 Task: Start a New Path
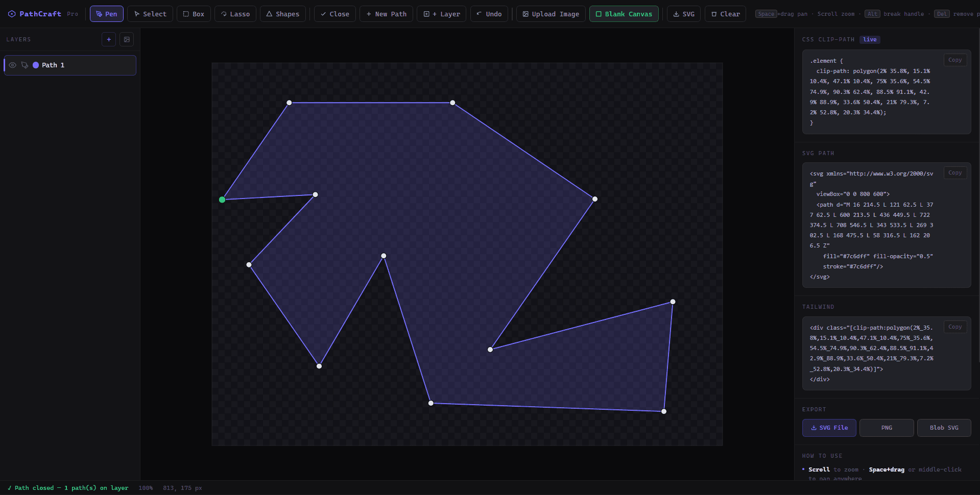[x=386, y=14]
